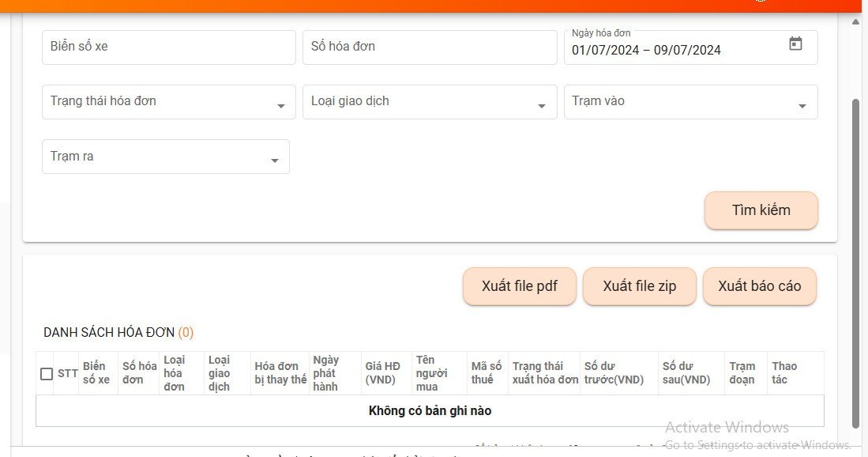Open the invoice date calendar picker

pos(795,44)
